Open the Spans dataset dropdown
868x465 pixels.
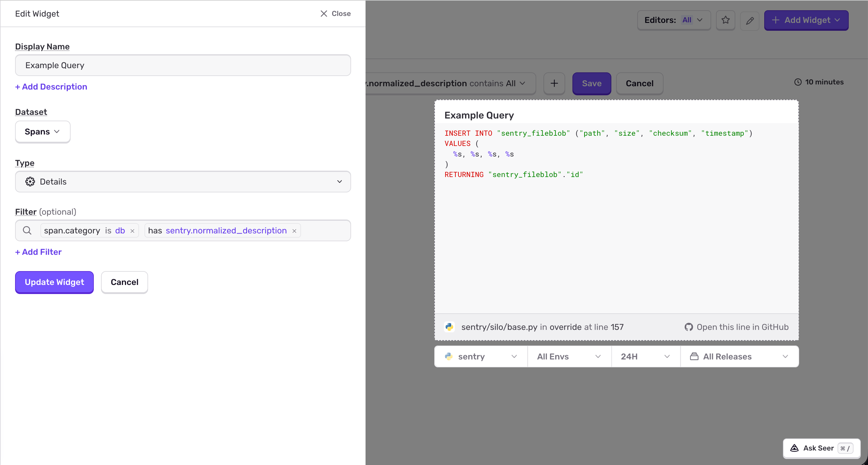(x=43, y=132)
